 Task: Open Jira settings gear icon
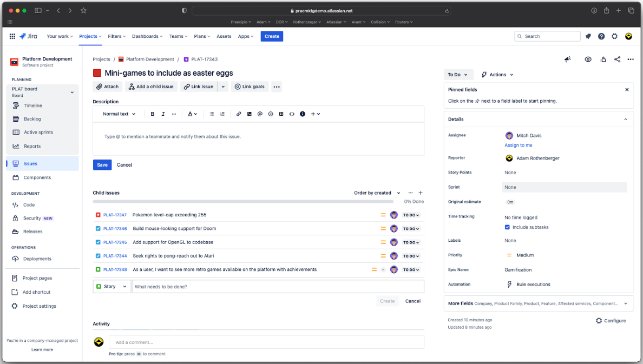click(614, 36)
